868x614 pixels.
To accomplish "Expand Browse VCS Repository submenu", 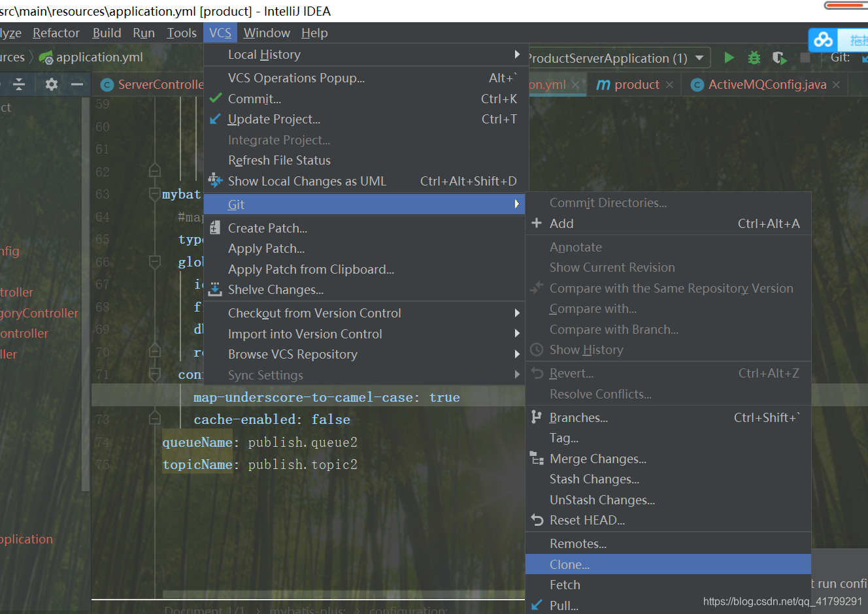I will coord(517,354).
